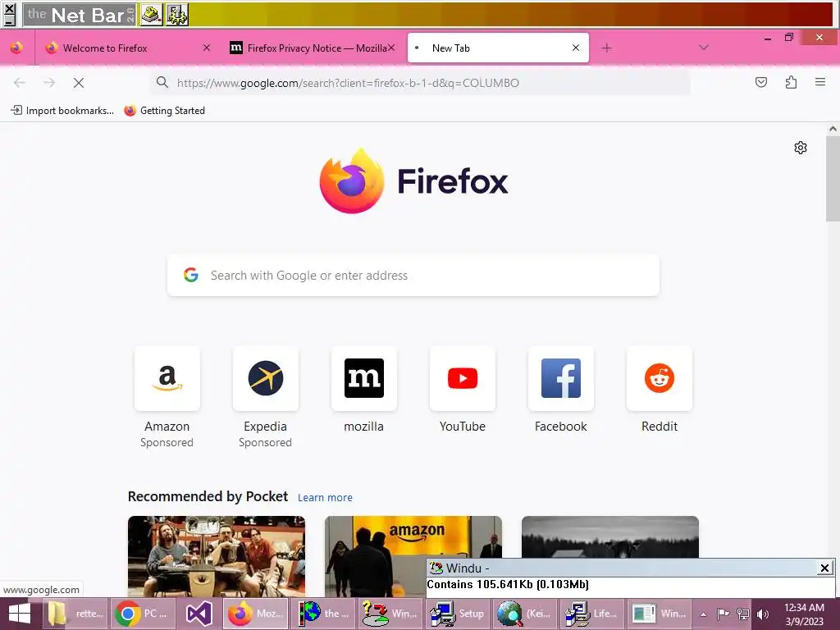The width and height of the screenshot is (840, 630).
Task: Click the last Win... taskbar button near the tray
Action: point(659,614)
